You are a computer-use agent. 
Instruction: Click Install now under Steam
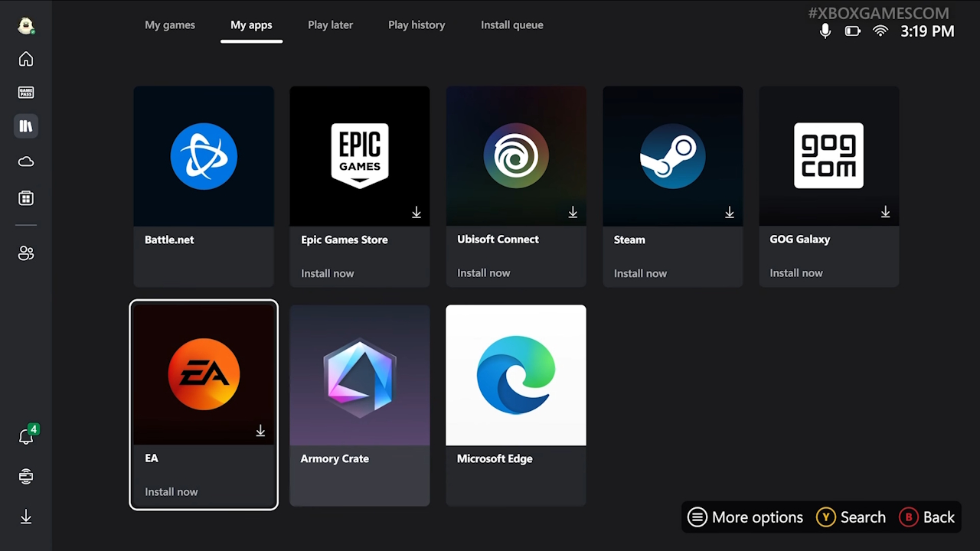[x=640, y=273]
